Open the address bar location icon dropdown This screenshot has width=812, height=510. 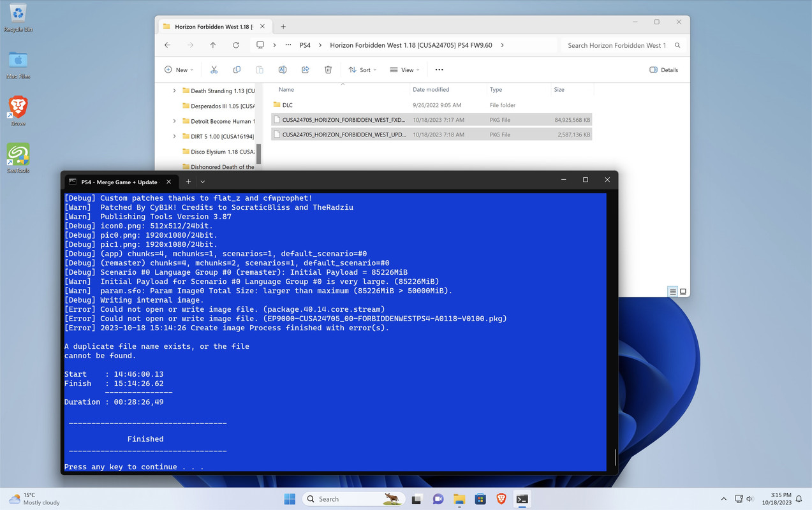260,45
